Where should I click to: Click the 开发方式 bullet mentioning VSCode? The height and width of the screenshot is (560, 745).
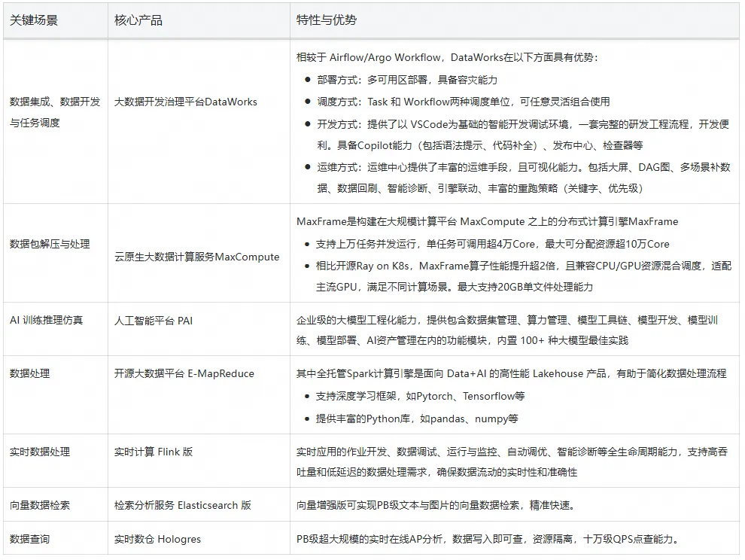[523, 135]
